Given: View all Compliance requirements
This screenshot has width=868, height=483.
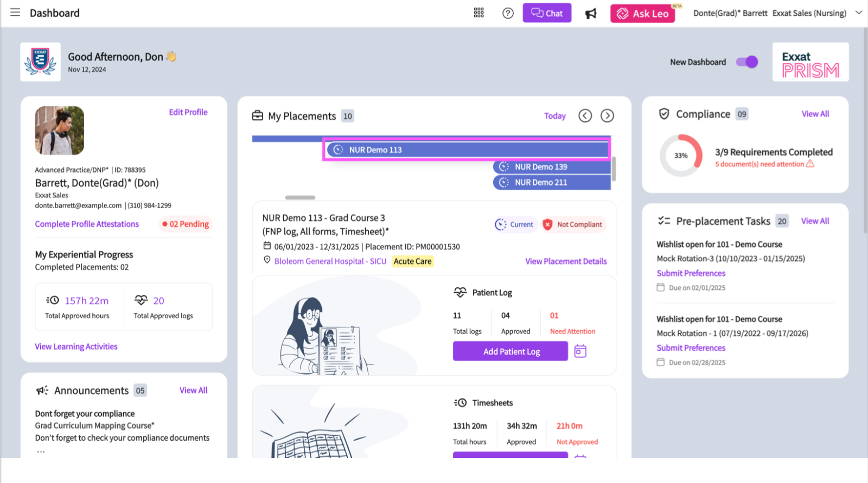Looking at the screenshot, I should [815, 114].
